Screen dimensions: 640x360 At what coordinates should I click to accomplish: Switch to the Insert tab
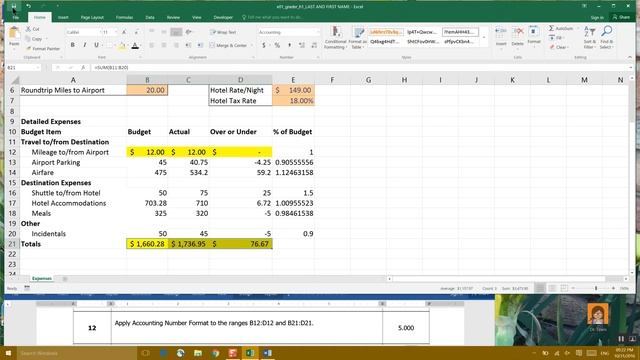[63, 18]
